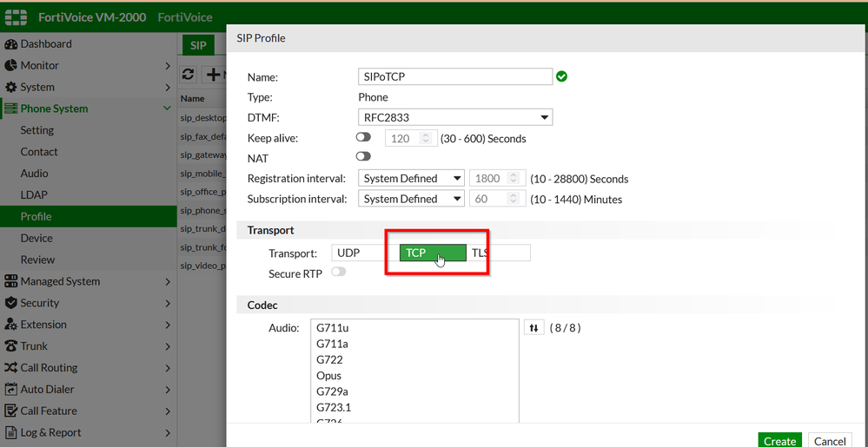Toggle the Keep alive switch
Viewport: 868px width, 447px height.
[x=364, y=136]
